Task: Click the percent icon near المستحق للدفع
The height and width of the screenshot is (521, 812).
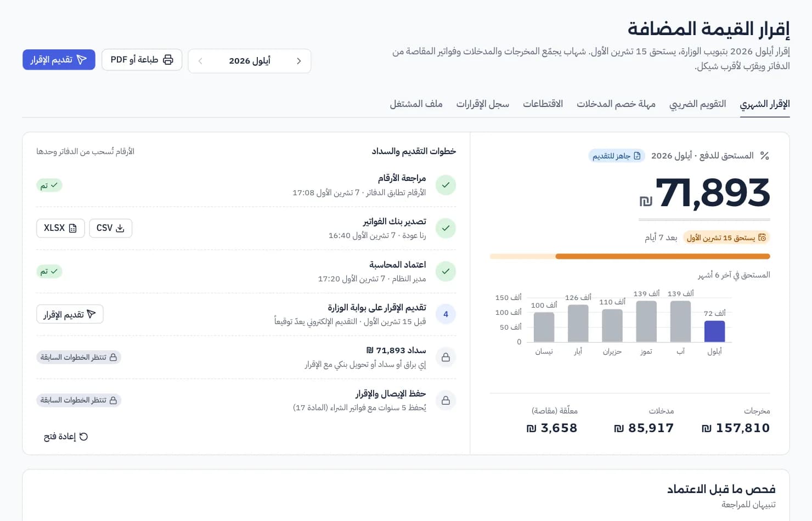Action: [765, 156]
